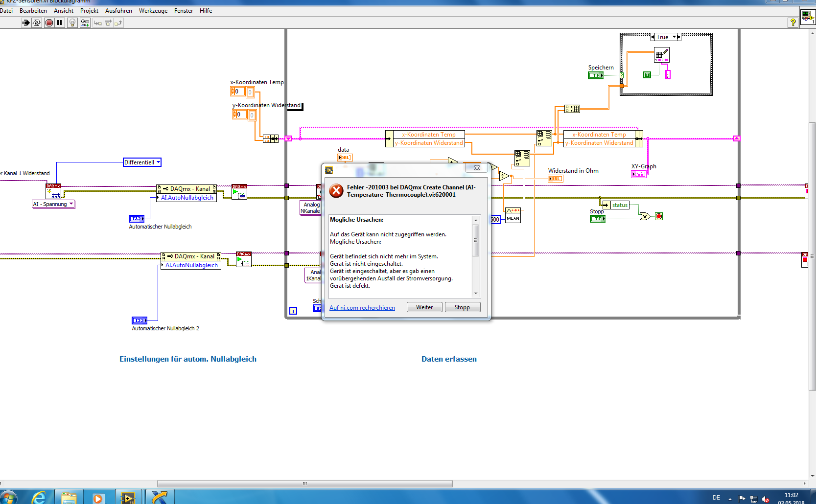
Task: Click the Write to Spreadsheet icon in case
Action: pyautogui.click(x=661, y=54)
